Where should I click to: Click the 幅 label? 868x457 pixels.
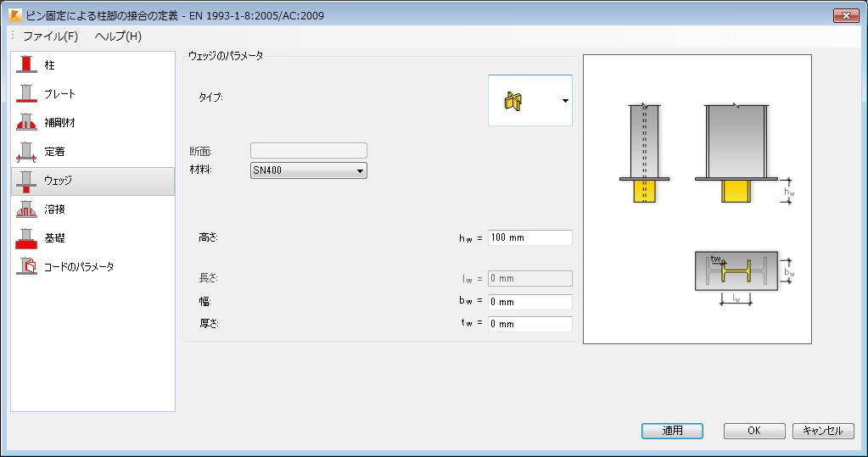point(204,302)
